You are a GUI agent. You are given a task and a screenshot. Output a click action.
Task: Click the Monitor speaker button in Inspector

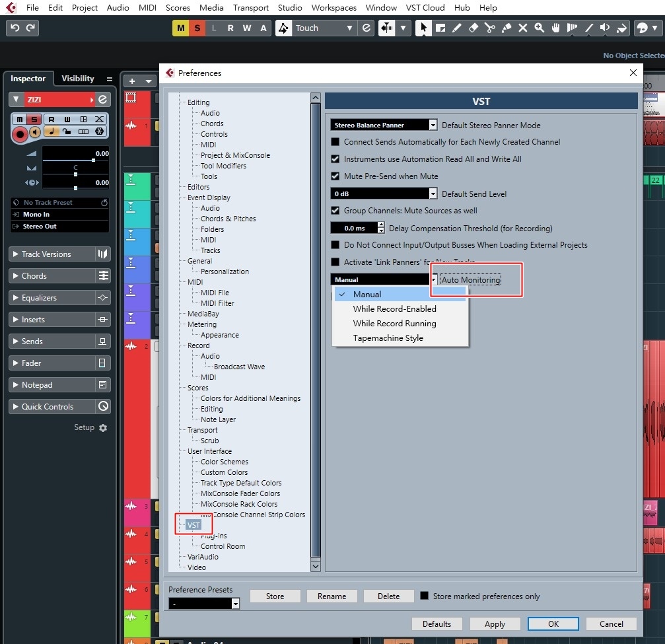36,132
